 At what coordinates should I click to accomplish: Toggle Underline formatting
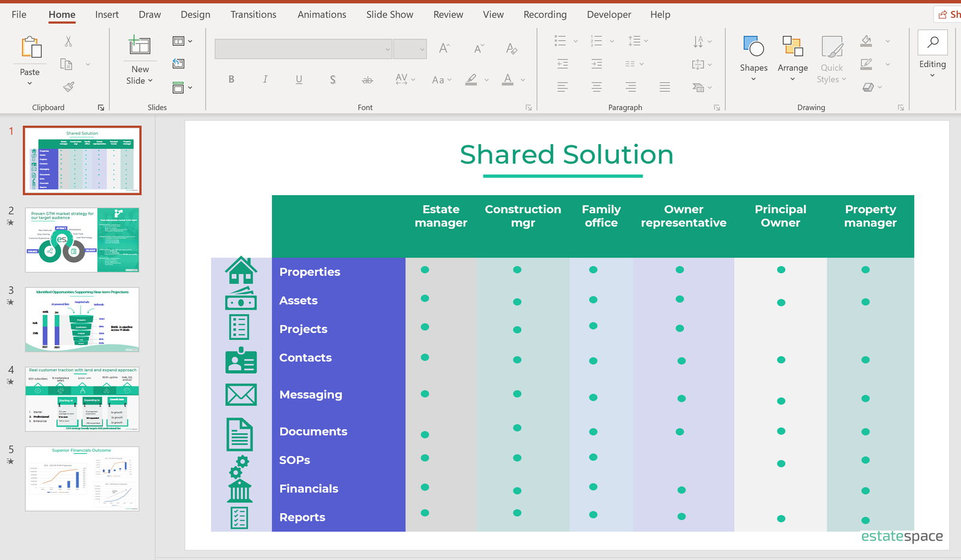299,79
